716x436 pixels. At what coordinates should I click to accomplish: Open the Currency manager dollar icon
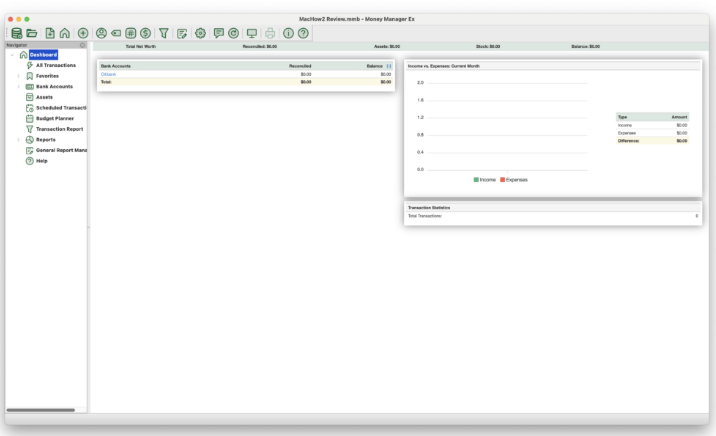point(147,33)
